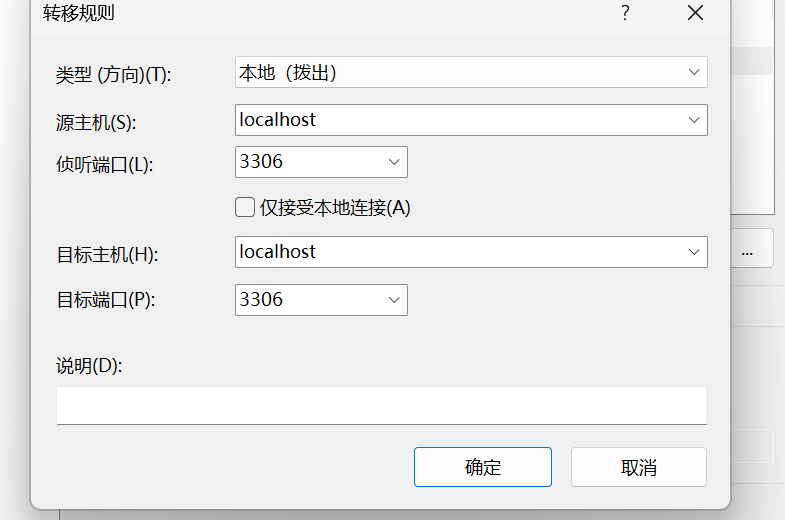Click the 源主机(S) label
The image size is (785, 520).
(x=96, y=123)
